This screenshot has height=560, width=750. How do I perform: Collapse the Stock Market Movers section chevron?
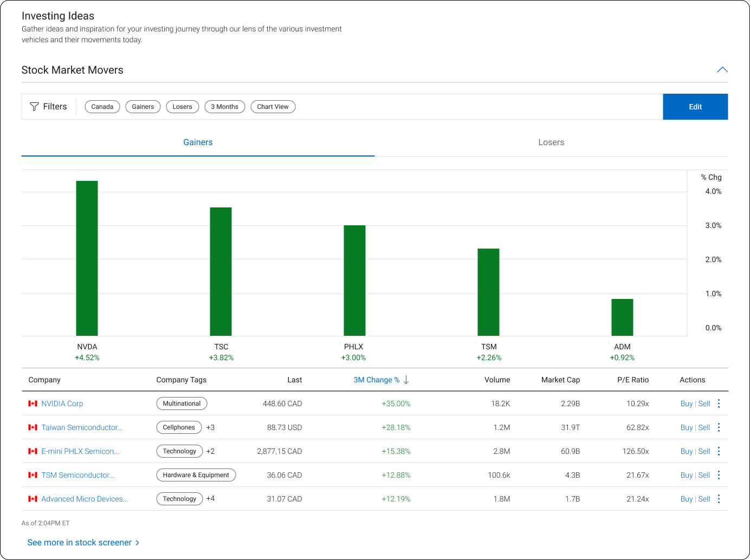[x=722, y=70]
